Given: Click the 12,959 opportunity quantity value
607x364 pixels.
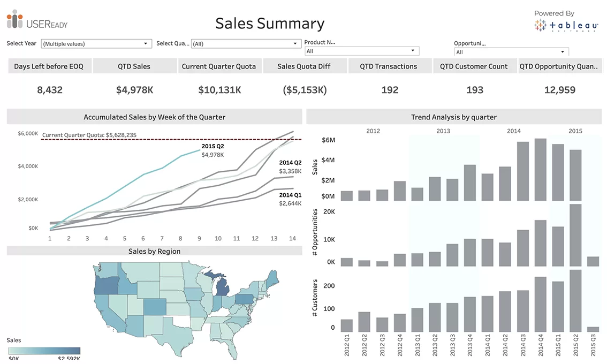Looking at the screenshot, I should click(x=560, y=90).
